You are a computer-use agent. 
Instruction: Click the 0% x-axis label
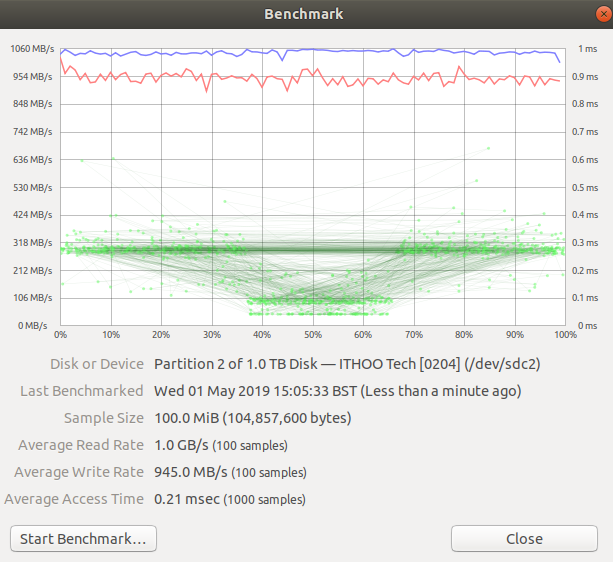(60, 335)
